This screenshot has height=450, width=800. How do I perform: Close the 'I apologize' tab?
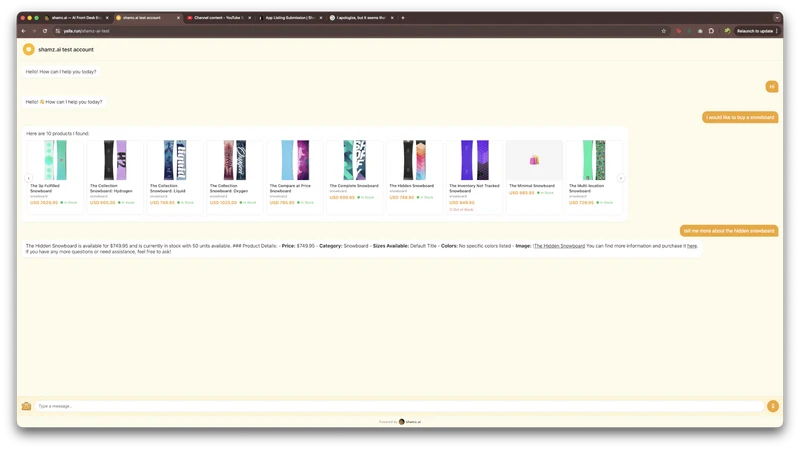tap(392, 18)
